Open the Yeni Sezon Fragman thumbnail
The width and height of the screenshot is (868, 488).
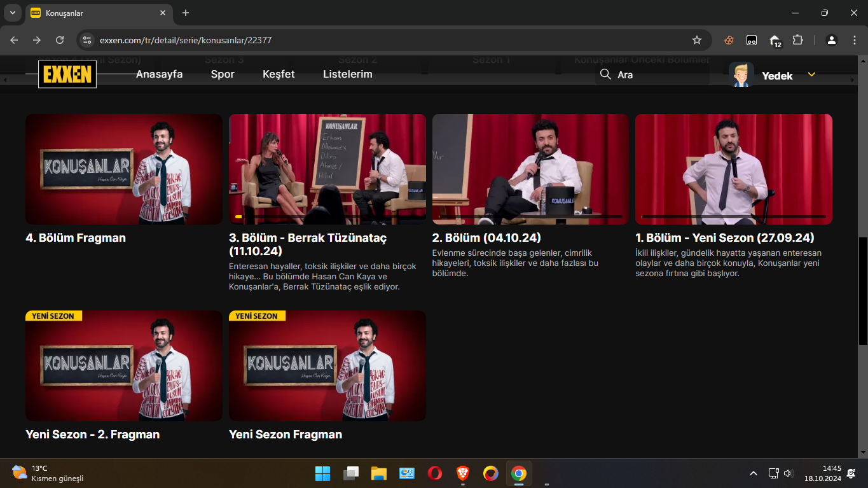point(327,366)
